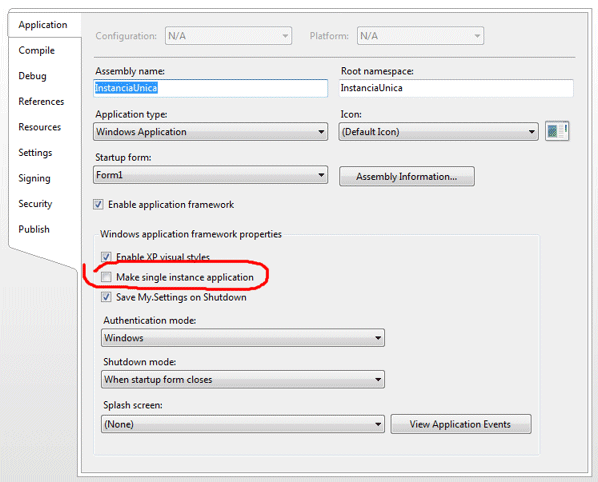Select the References tab
The image size is (598, 482).
(41, 101)
